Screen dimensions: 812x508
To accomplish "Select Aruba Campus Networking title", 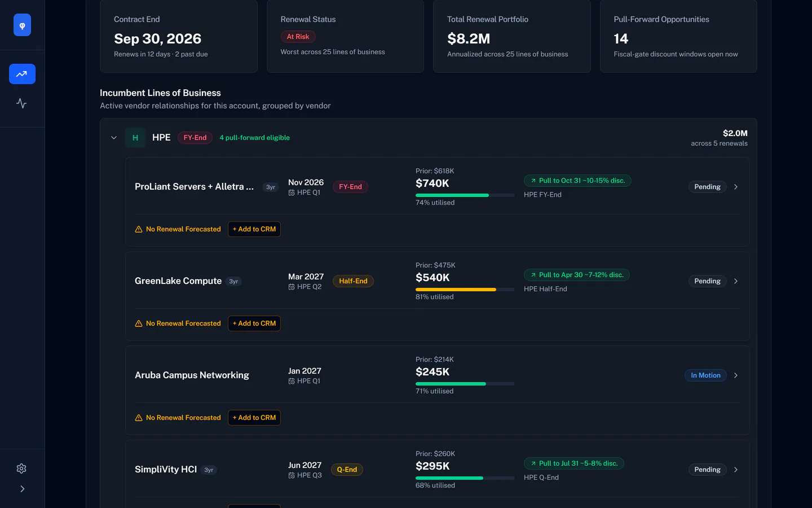I will click(192, 375).
